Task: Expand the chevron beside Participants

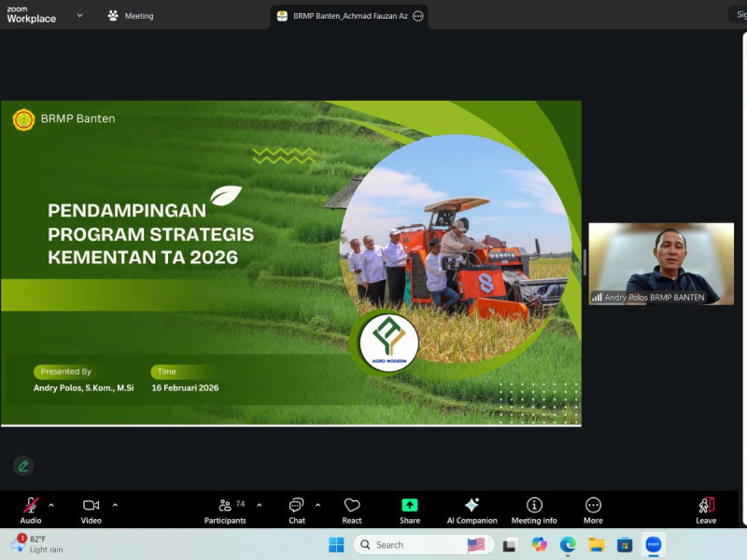Action: 260,505
